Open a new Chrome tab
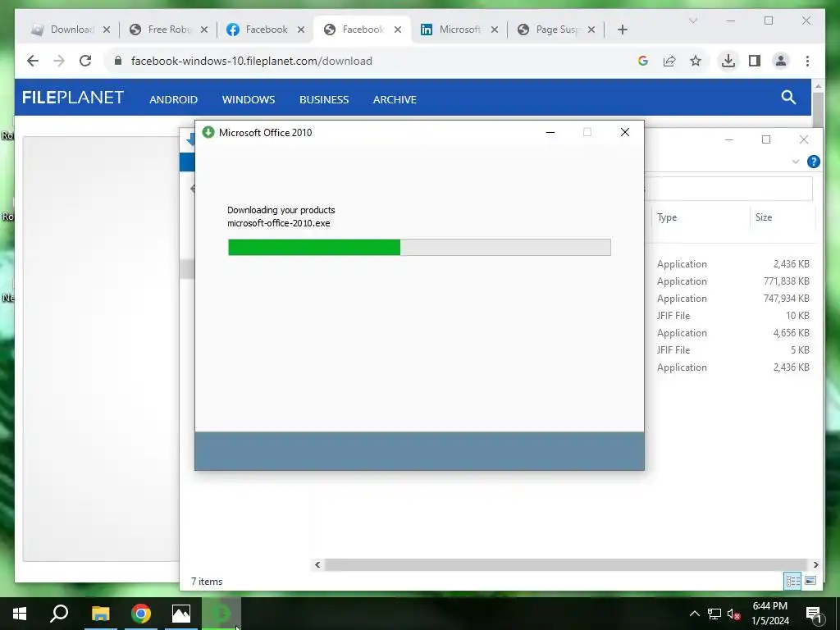 [x=622, y=30]
